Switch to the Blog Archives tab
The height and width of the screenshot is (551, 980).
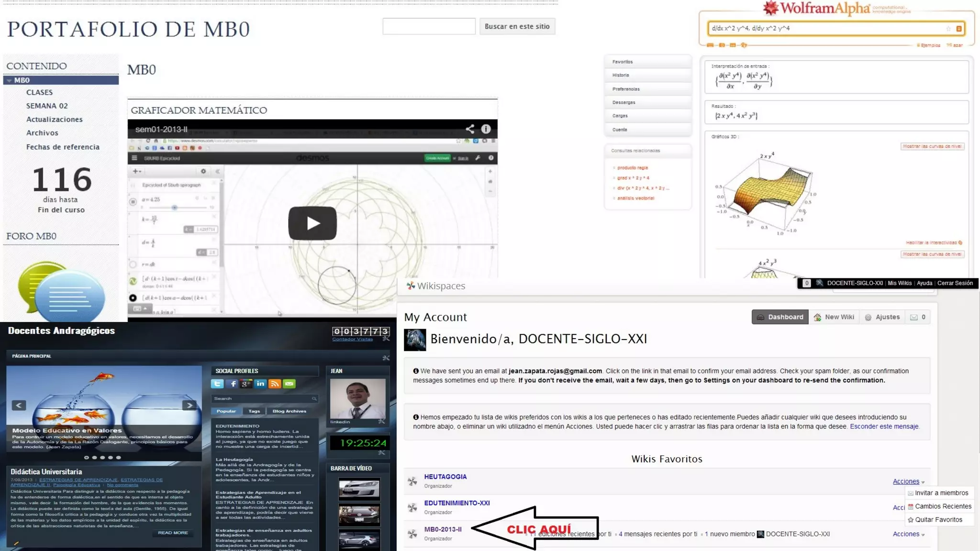(289, 411)
